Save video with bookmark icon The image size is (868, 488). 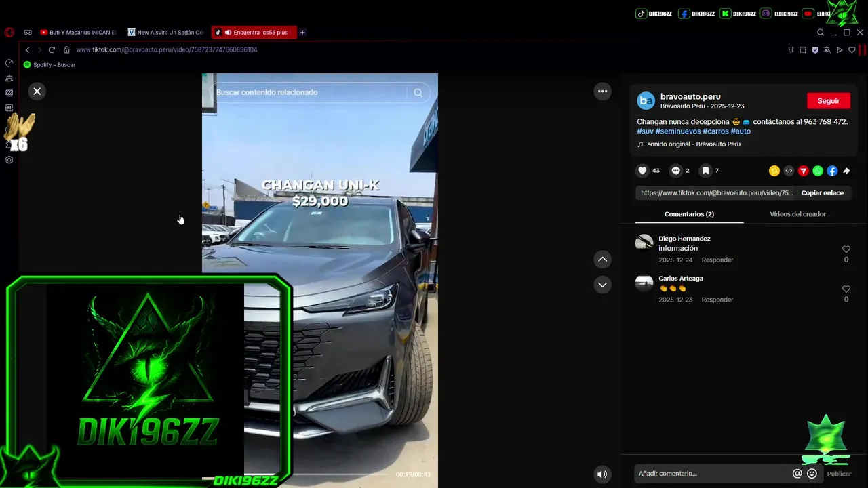[x=705, y=171]
